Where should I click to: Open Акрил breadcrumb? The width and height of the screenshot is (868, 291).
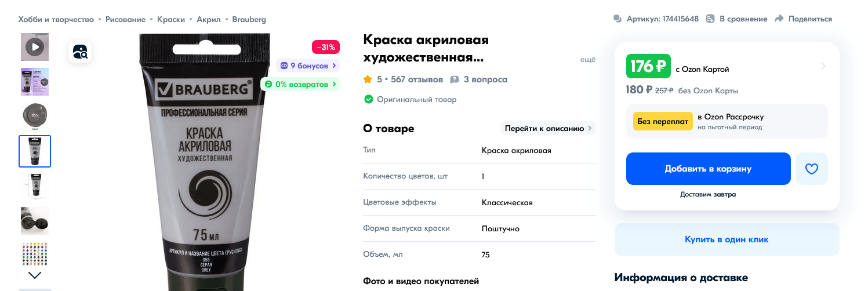click(x=209, y=19)
